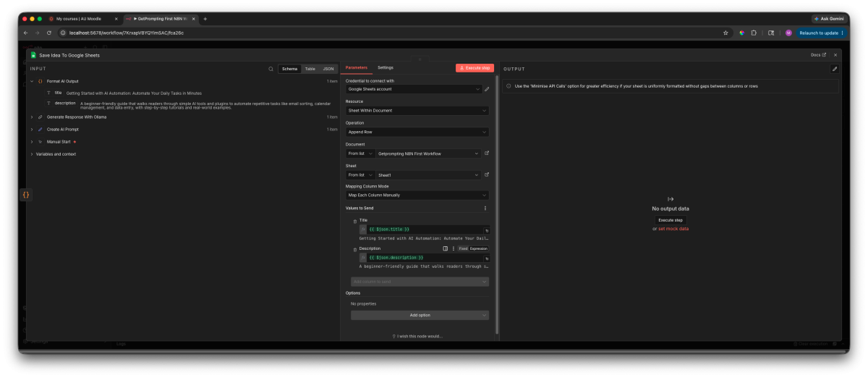
Task: Click the Google Sheets node icon in header
Action: 33,55
